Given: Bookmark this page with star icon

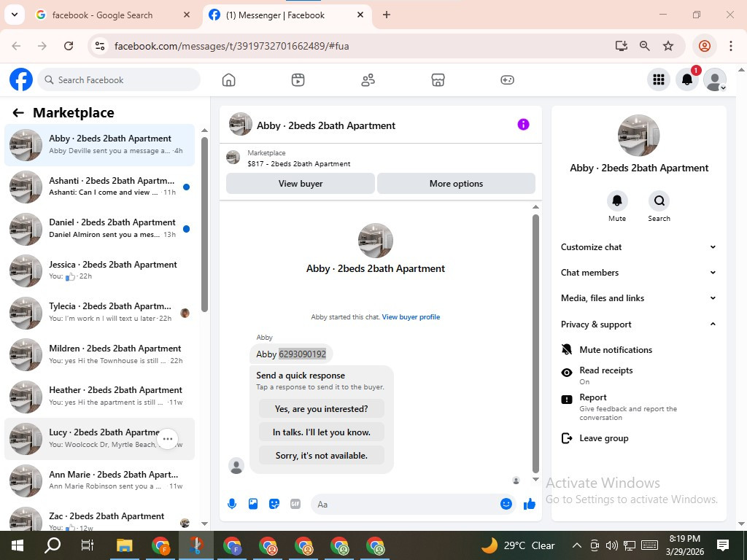Looking at the screenshot, I should pos(668,46).
